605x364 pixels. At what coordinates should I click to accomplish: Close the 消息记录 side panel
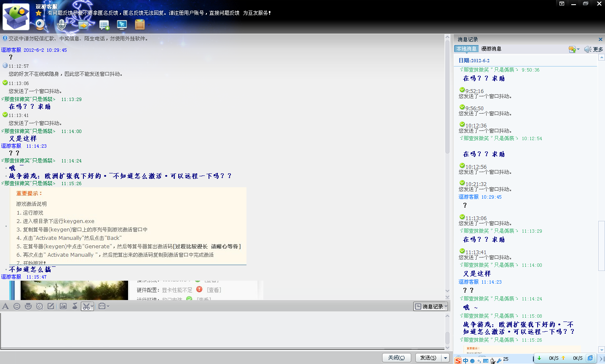pyautogui.click(x=600, y=39)
